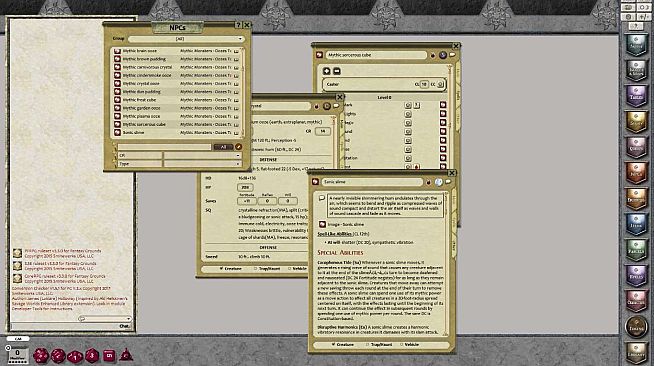Open Image - Sonic slime link

322,224
